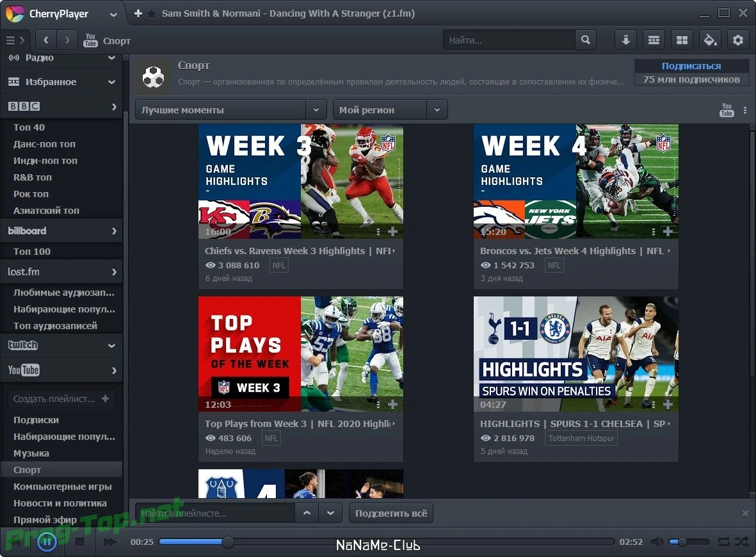756x557 pixels.
Task: Open Компьютерные игры in the sidebar
Action: pyautogui.click(x=63, y=487)
